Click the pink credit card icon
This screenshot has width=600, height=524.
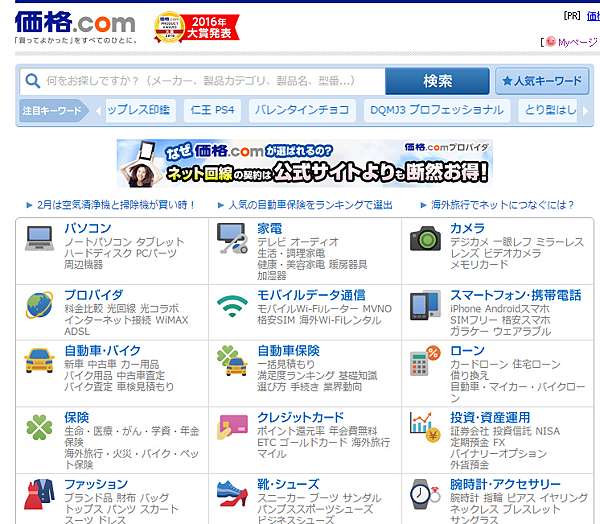pyautogui.click(x=232, y=428)
